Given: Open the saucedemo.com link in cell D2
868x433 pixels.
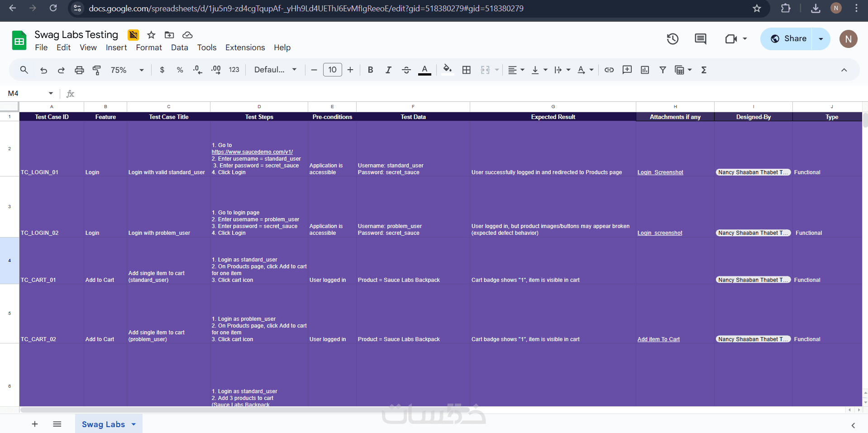Looking at the screenshot, I should tap(252, 152).
